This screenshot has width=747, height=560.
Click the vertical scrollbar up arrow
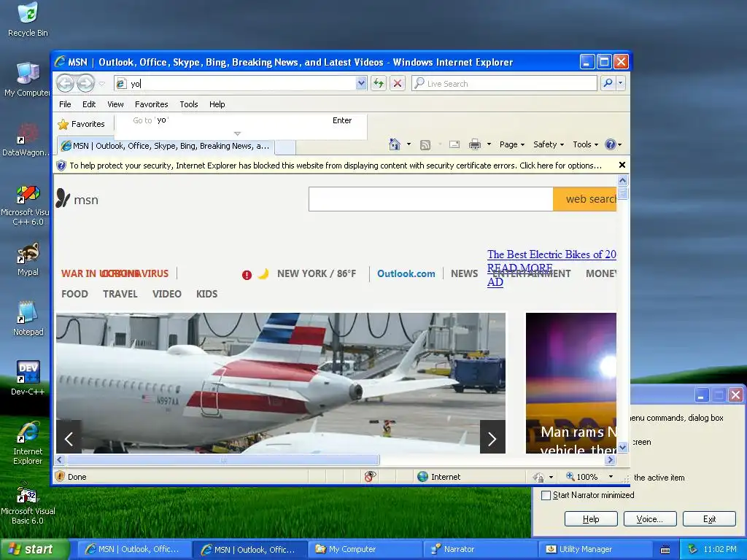(622, 181)
